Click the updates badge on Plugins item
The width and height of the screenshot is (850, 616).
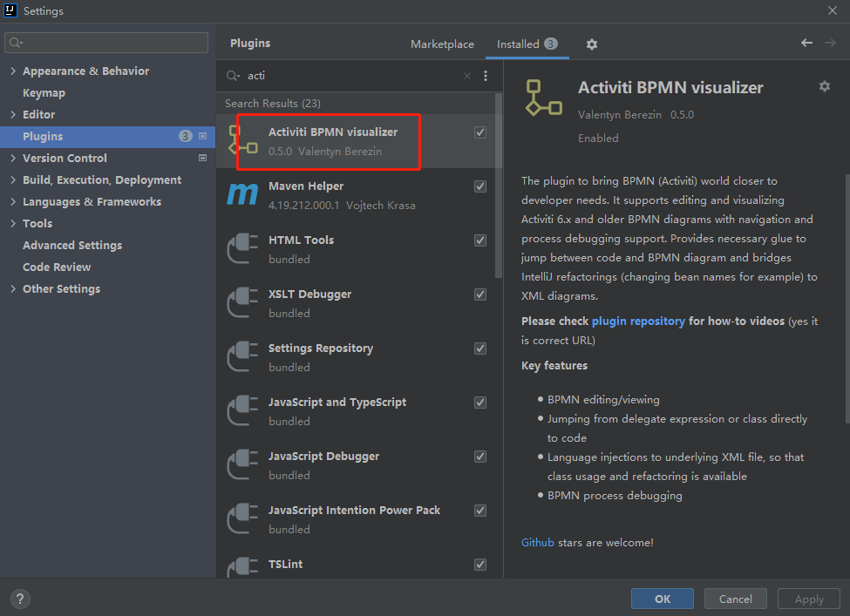[x=186, y=137]
